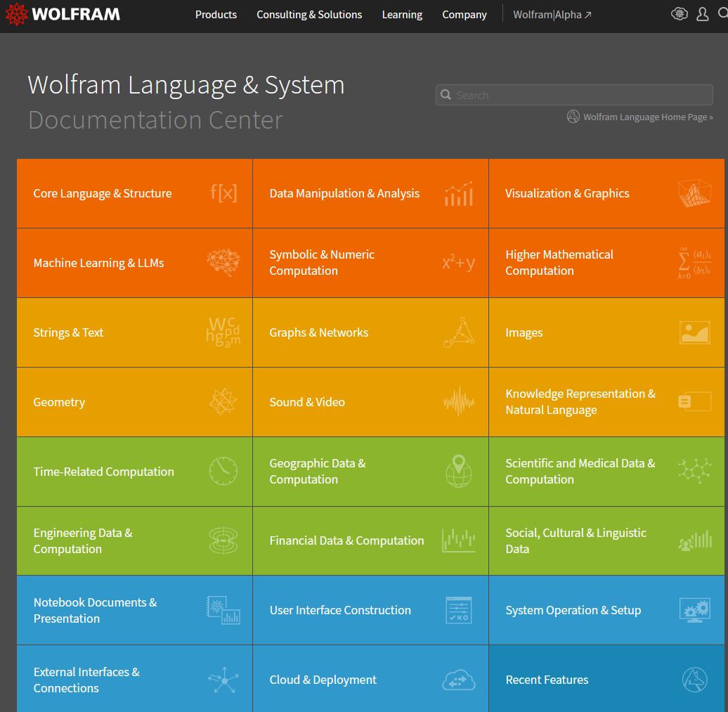Open the user account profile icon
Viewport: 728px width, 712px height.
[x=702, y=14]
